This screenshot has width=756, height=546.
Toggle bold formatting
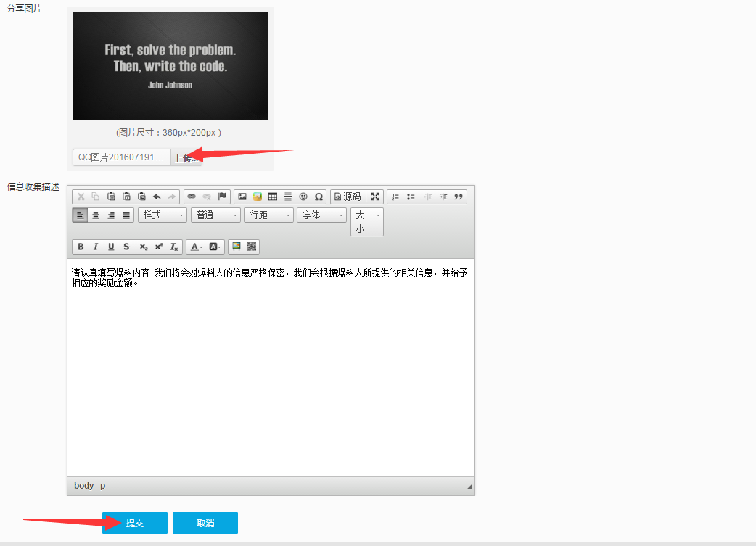coord(81,247)
